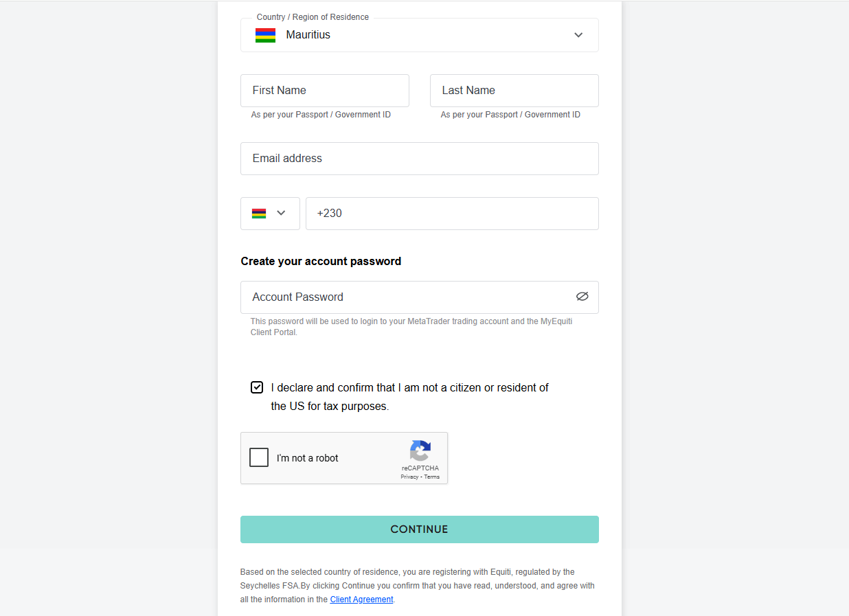The image size is (849, 616).
Task: Open reCAPTCHA Privacy link
Action: pos(409,477)
